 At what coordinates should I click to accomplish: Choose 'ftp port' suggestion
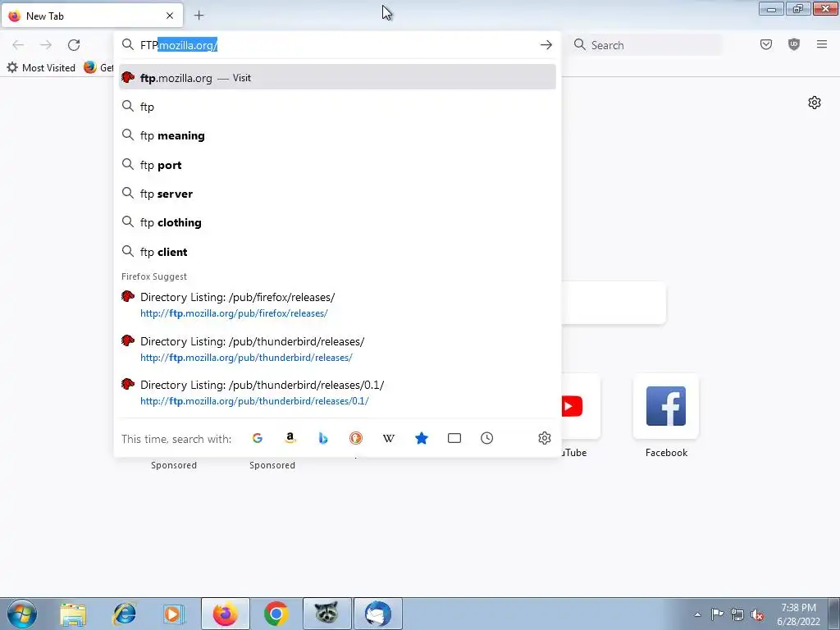(337, 165)
